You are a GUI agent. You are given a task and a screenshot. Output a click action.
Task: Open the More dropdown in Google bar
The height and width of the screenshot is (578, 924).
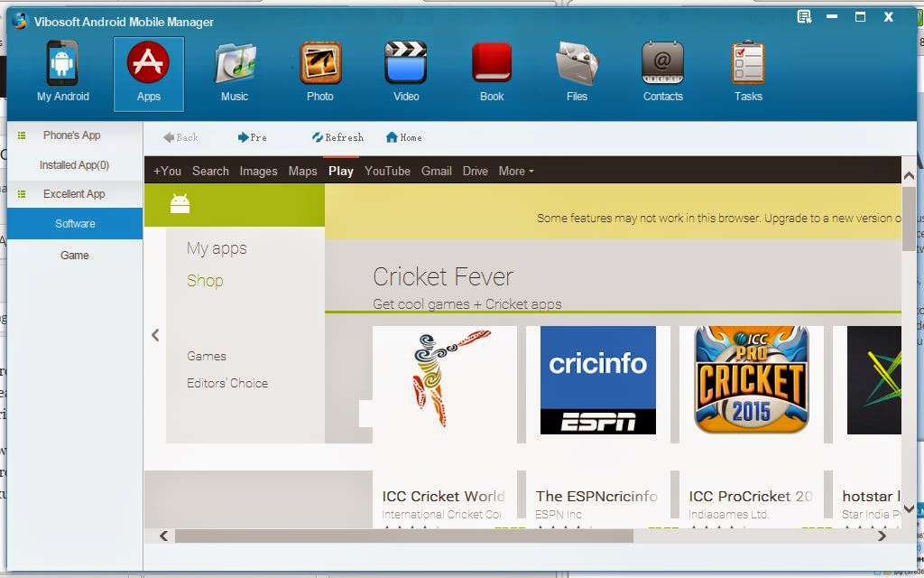516,171
